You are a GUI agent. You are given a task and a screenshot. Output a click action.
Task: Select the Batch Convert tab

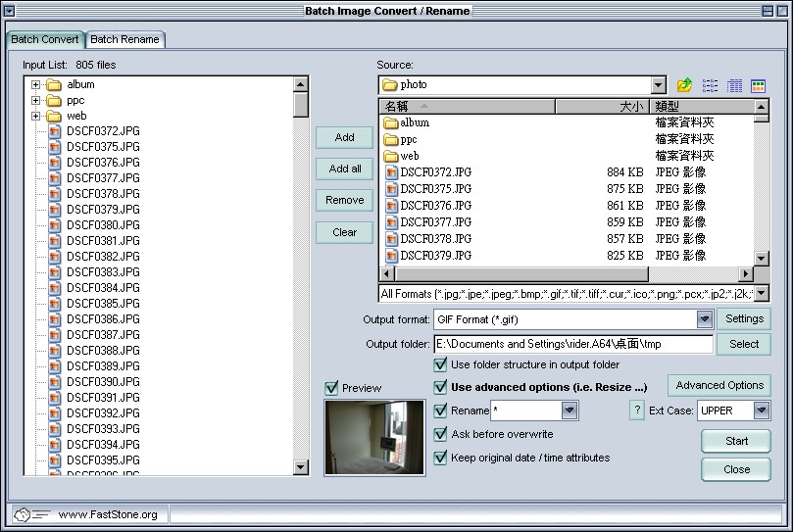point(45,39)
